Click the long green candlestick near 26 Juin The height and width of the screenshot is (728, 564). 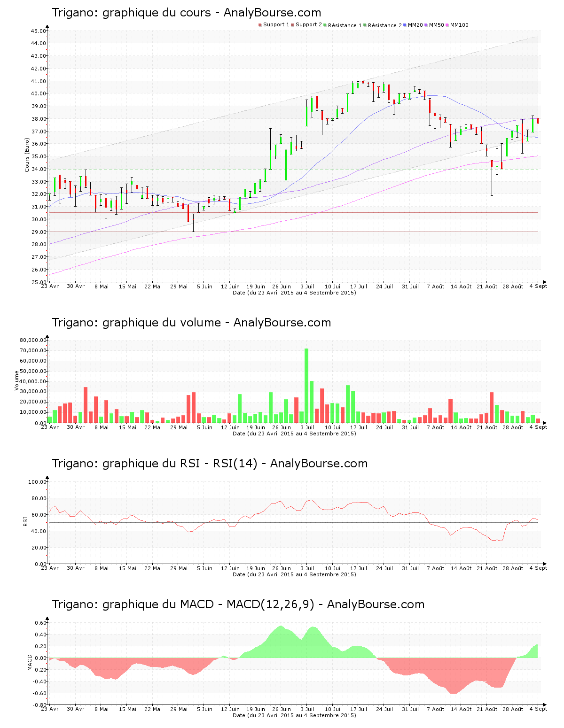pyautogui.click(x=286, y=165)
